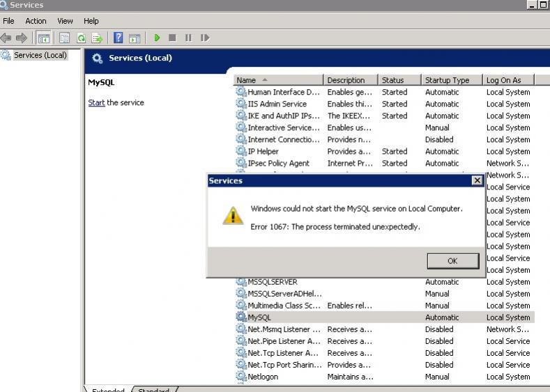550x392 pixels.
Task: Click the Start the service link
Action: [x=96, y=102]
